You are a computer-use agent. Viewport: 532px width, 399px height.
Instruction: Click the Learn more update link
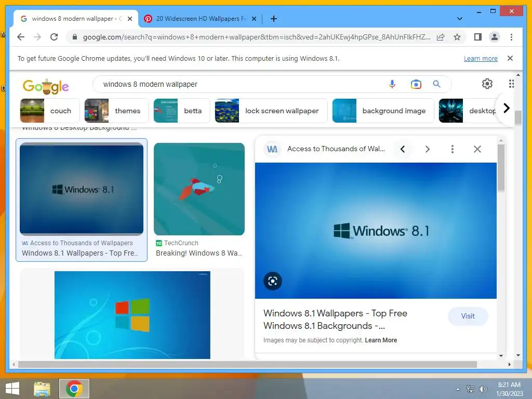[x=481, y=58]
